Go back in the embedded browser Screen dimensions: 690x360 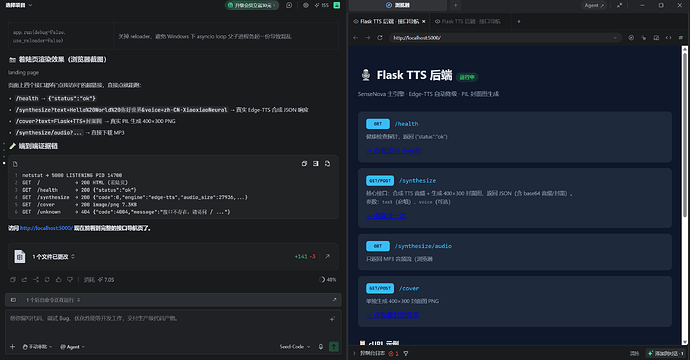coord(356,38)
